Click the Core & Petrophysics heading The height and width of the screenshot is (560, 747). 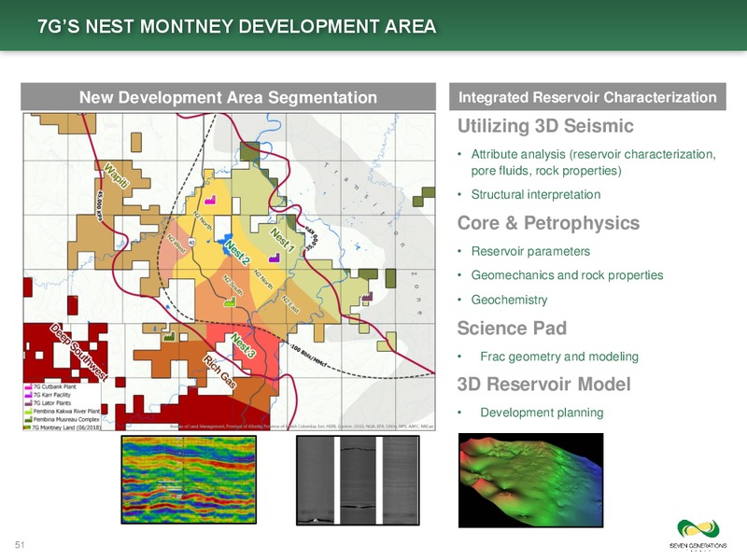tap(548, 223)
